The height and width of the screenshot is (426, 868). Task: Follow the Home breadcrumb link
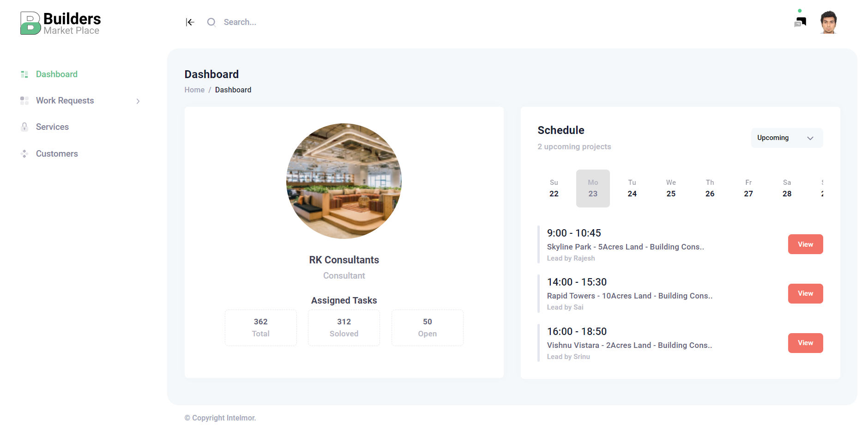pyautogui.click(x=194, y=90)
